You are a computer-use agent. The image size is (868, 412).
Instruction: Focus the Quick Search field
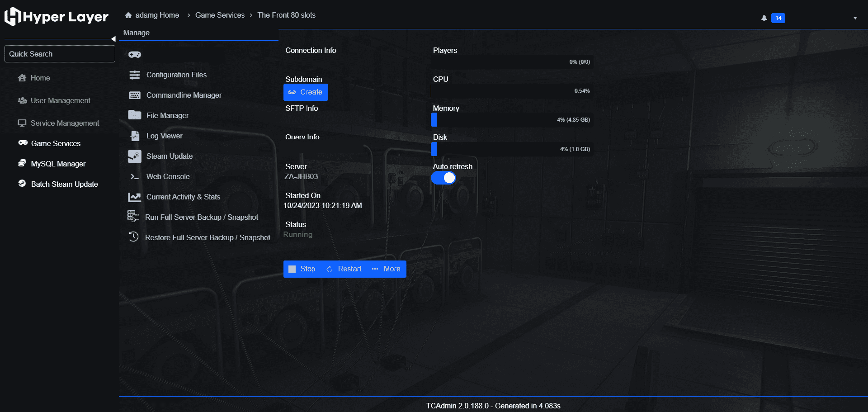60,54
